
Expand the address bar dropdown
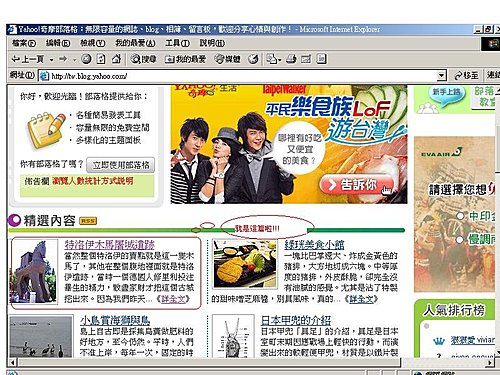[x=441, y=76]
